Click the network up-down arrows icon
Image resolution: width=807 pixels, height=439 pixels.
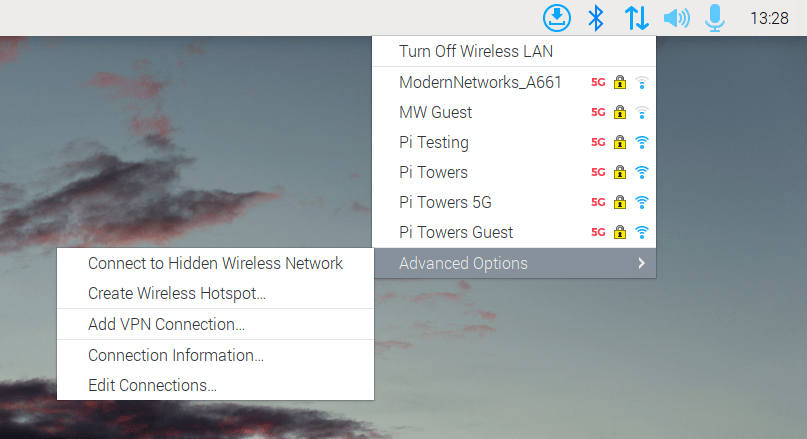(636, 17)
